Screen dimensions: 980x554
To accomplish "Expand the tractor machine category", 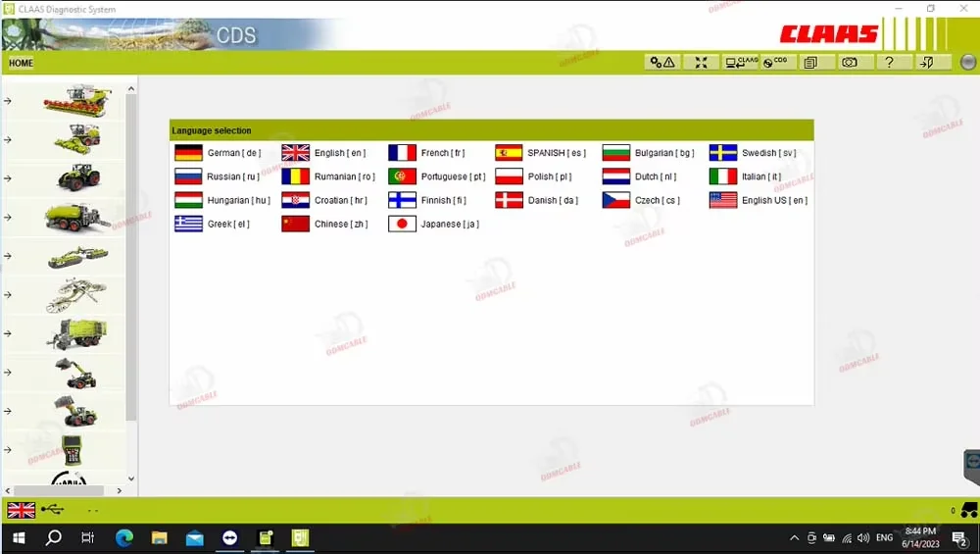I will pyautogui.click(x=76, y=177).
